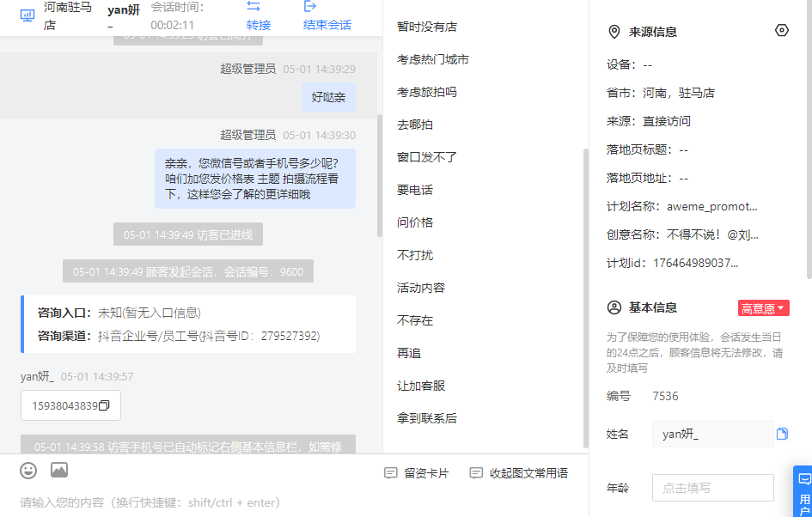Image resolution: width=812 pixels, height=517 pixels.
Task: Click the 设备：-- line
Action: (x=629, y=64)
